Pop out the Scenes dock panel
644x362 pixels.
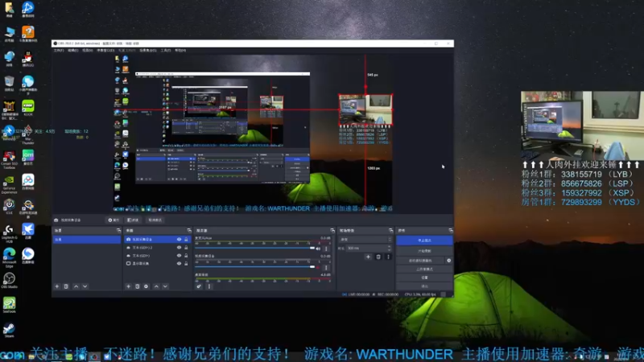pos(118,231)
